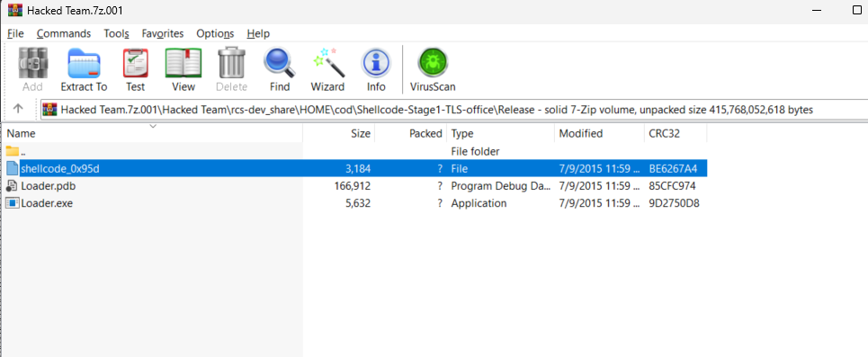
Task: Select the Loader.pdb file name
Action: click(49, 186)
